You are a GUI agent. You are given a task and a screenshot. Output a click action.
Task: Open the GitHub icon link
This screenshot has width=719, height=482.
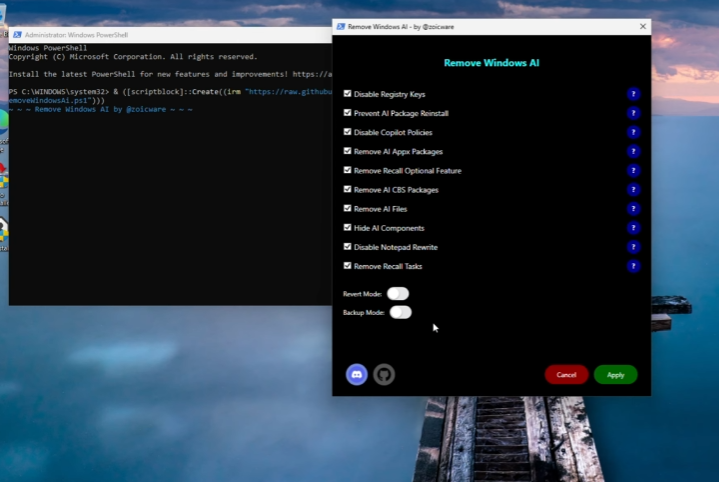pyautogui.click(x=384, y=374)
